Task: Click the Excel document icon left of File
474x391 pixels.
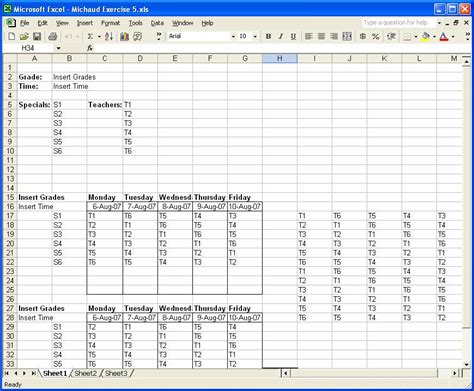Action: tap(11, 23)
